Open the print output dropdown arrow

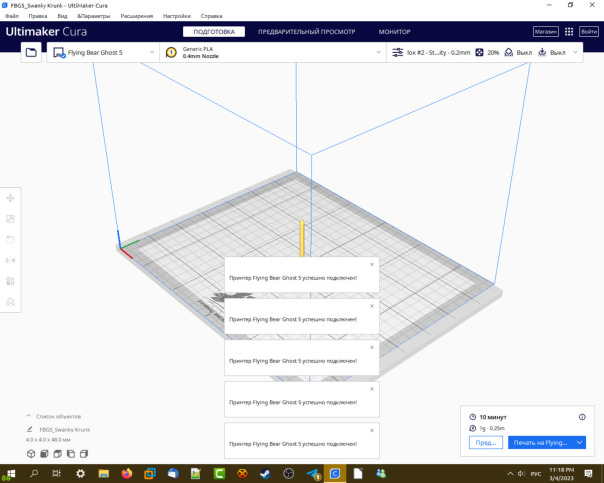(x=579, y=443)
